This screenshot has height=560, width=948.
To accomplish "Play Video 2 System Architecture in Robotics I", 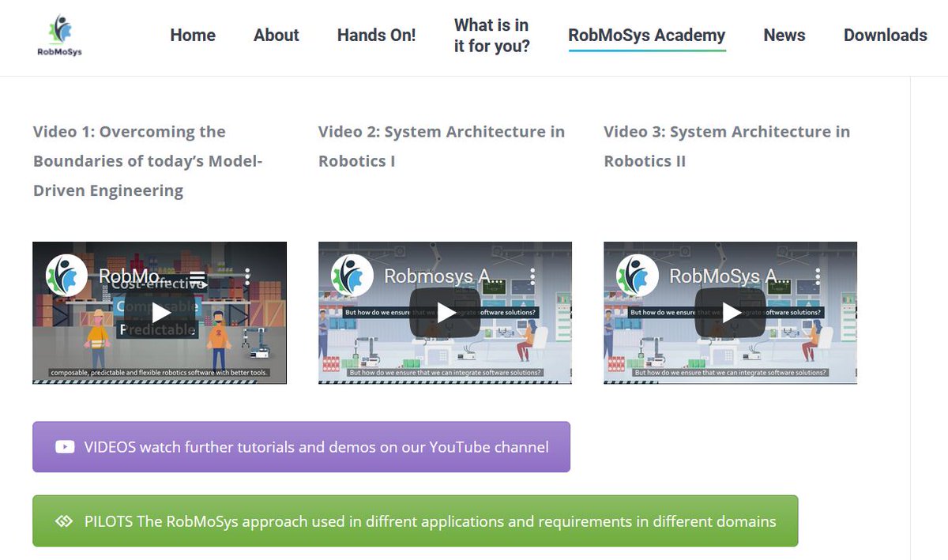I will [x=446, y=312].
